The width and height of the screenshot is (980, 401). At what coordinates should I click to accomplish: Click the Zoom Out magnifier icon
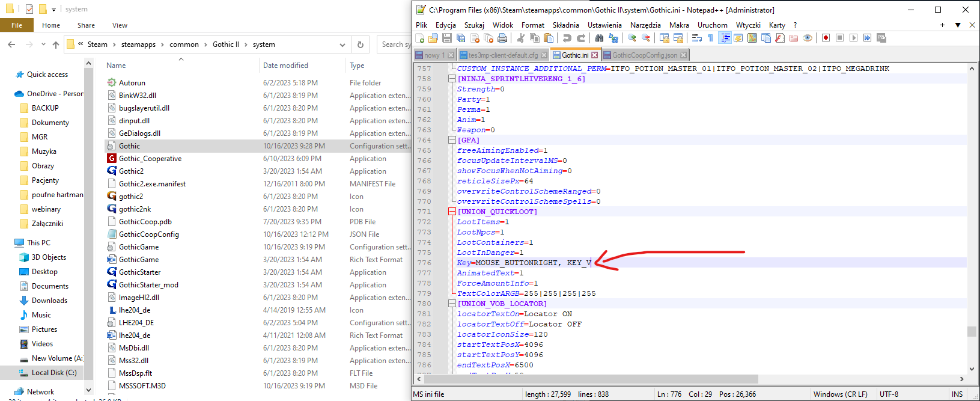pyautogui.click(x=645, y=38)
